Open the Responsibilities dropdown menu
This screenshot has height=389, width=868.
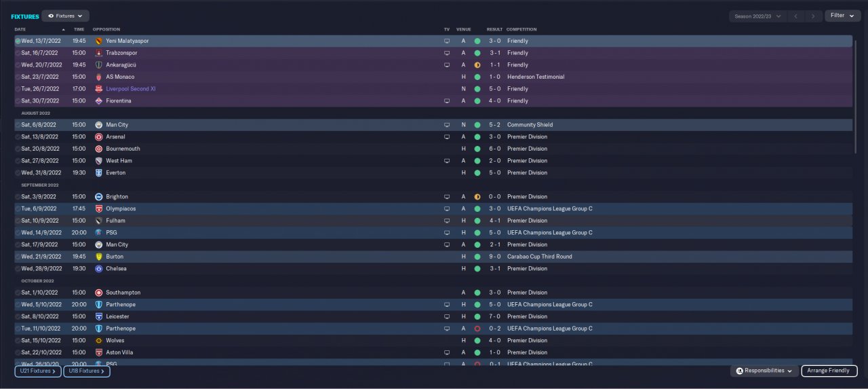click(764, 371)
